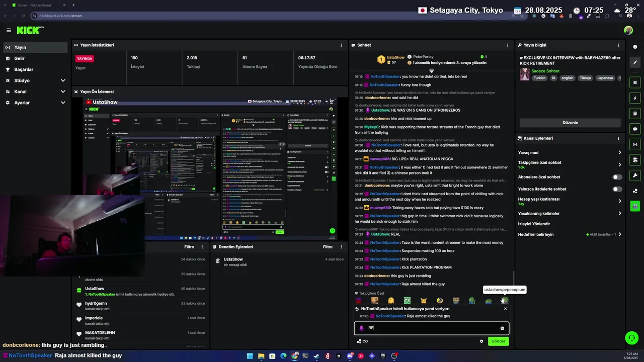Open three-dot menu next to activity Filtre
644x362 pixels.
click(x=203, y=247)
